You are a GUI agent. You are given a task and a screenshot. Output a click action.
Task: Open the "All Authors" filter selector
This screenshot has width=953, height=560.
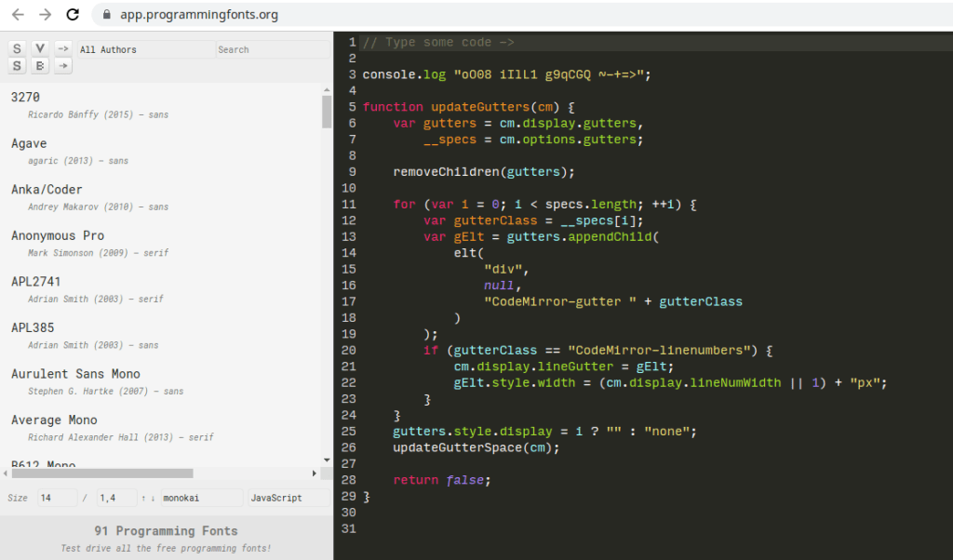coord(144,49)
